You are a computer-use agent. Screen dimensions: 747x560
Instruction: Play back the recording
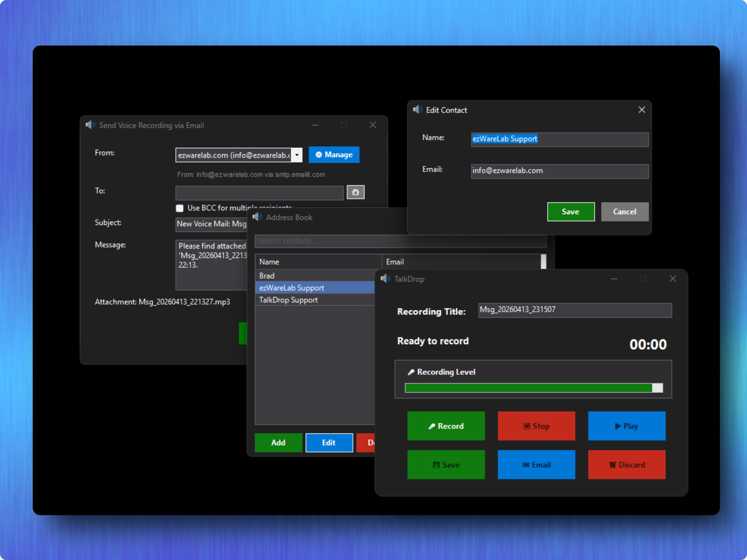626,426
